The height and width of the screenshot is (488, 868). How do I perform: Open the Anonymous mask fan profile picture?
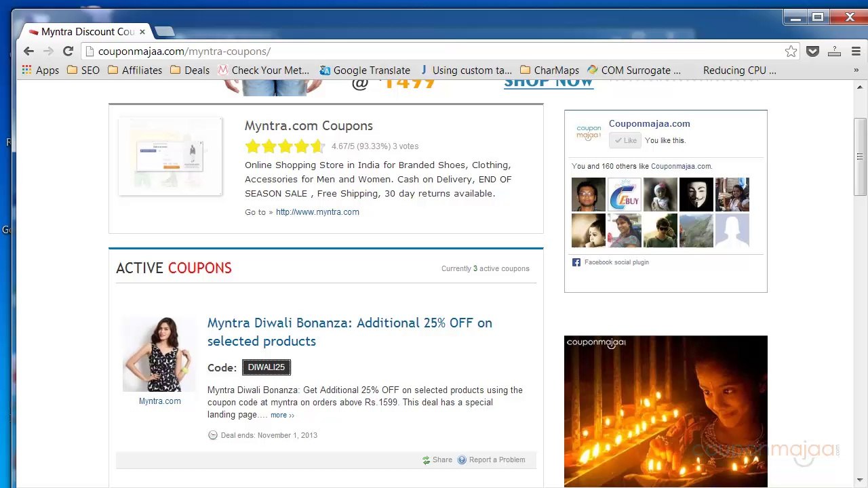pos(696,195)
